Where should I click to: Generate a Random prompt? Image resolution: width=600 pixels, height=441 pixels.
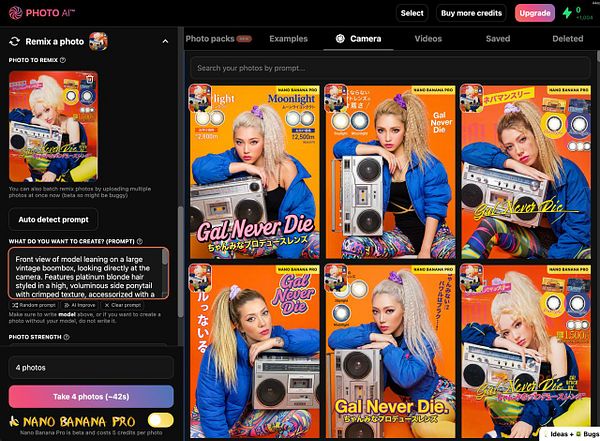pos(33,305)
